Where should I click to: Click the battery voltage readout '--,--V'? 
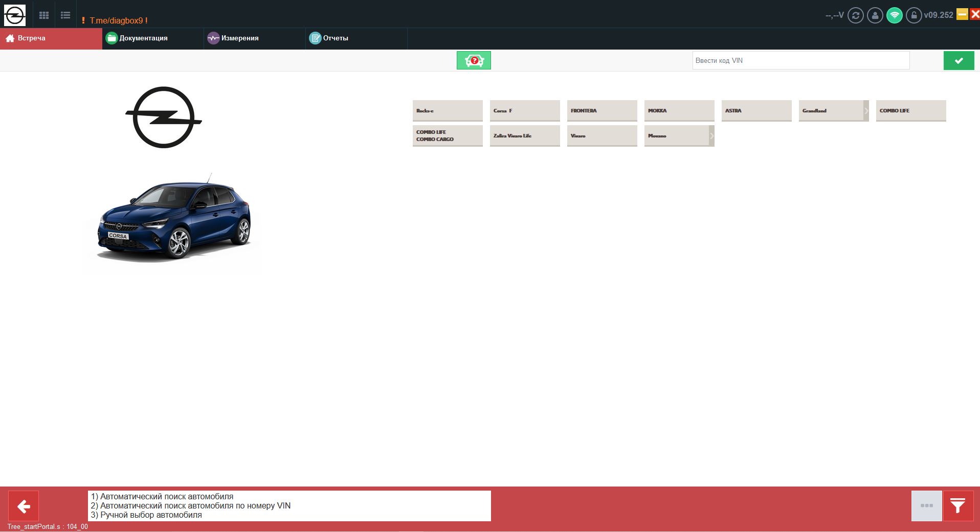coord(834,15)
